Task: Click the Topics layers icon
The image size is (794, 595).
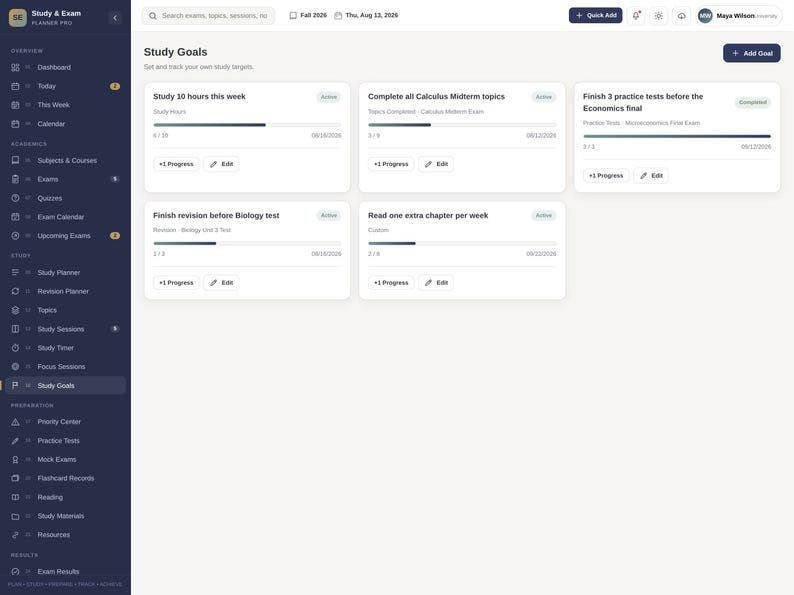Action: [x=15, y=310]
